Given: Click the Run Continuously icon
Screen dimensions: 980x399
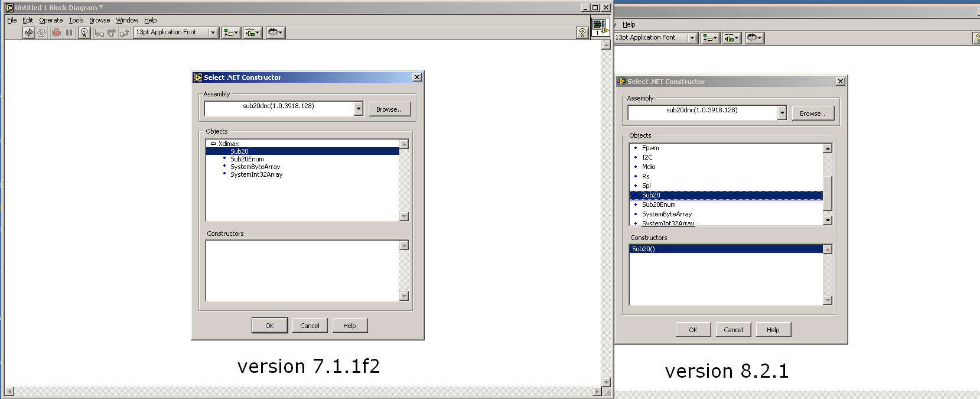Looking at the screenshot, I should click(x=41, y=33).
